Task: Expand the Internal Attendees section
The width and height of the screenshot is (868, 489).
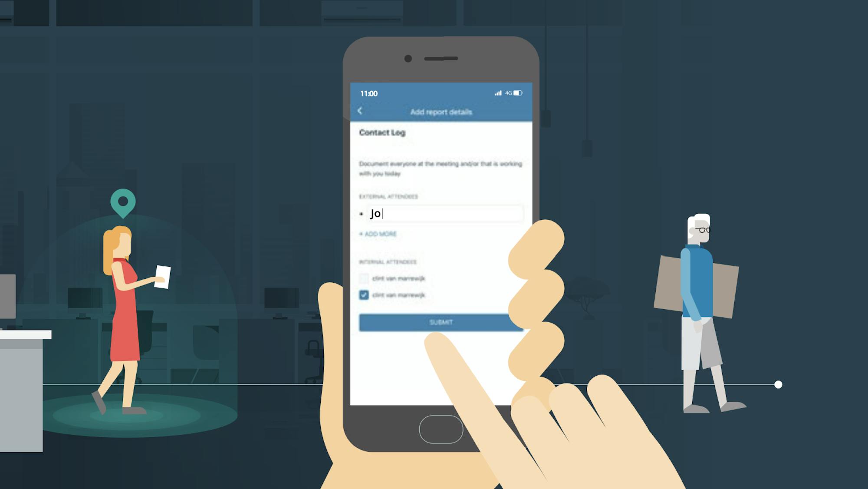Action: coord(388,261)
